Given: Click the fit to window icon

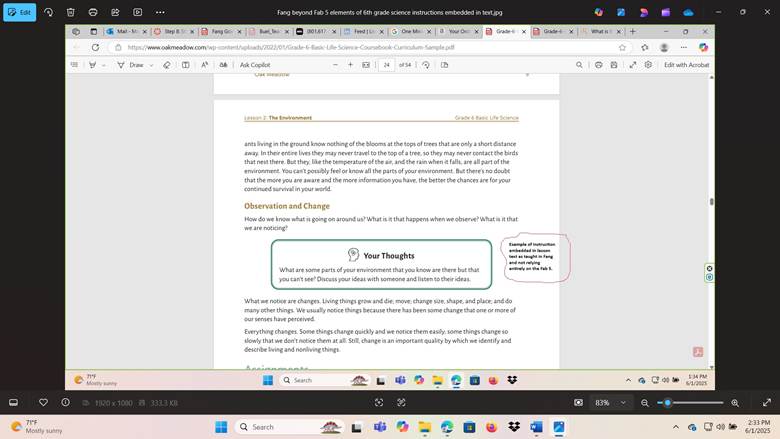Looking at the screenshot, I should [x=579, y=402].
